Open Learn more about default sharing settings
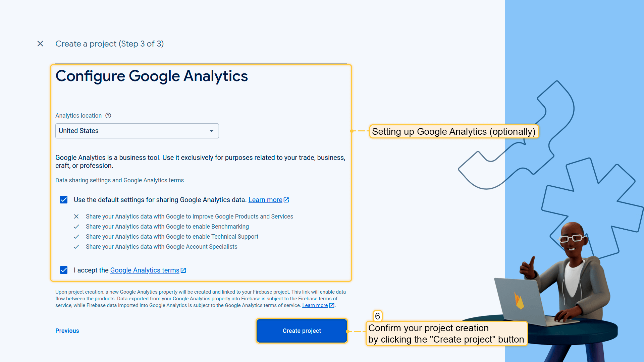Image resolution: width=644 pixels, height=362 pixels. click(x=265, y=200)
